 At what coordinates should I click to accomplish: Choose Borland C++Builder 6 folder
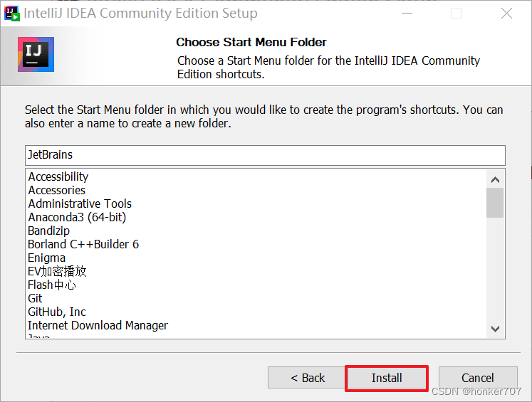tap(83, 244)
